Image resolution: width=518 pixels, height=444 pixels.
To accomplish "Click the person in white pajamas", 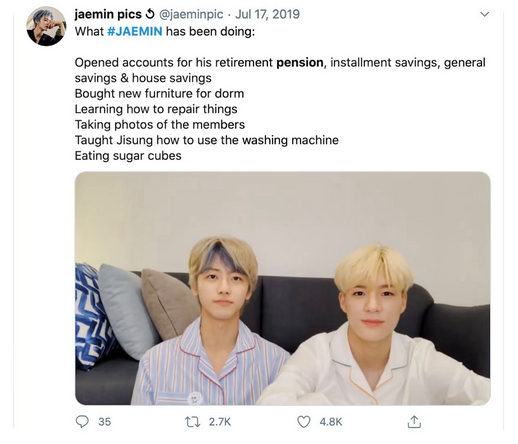I will pos(373,326).
